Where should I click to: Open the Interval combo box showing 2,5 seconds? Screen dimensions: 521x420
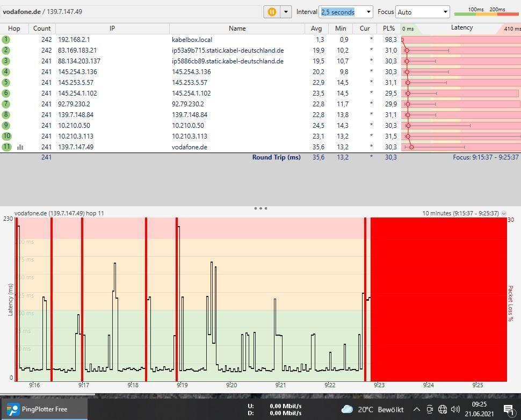coord(345,12)
